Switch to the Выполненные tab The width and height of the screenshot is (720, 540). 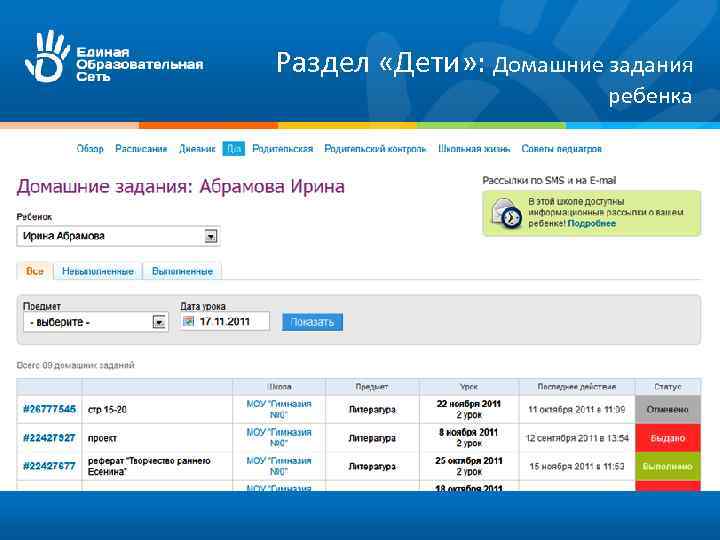[x=182, y=271]
